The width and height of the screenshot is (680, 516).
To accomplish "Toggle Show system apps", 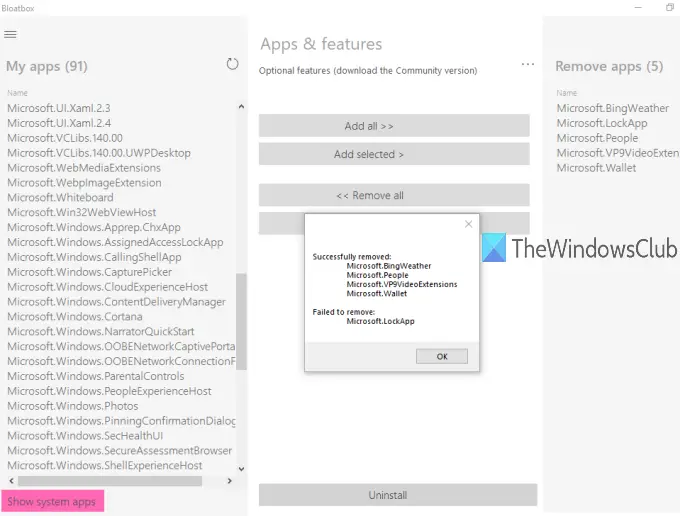I will 52,501.
